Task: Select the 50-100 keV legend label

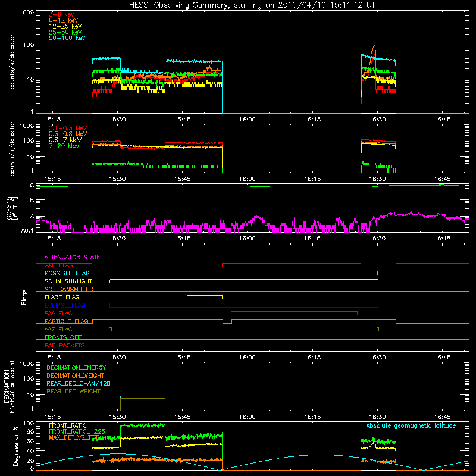Action: [67, 38]
